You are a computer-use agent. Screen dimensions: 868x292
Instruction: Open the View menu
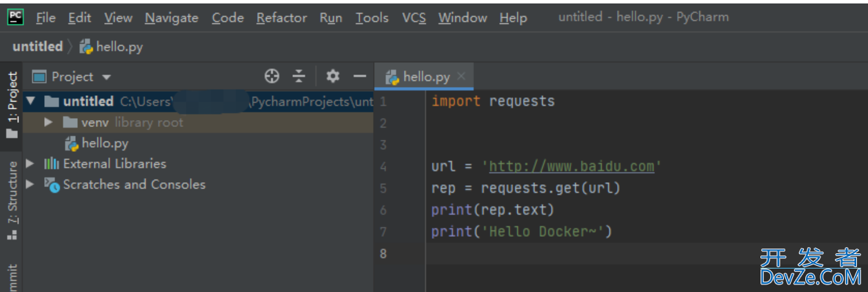click(118, 18)
